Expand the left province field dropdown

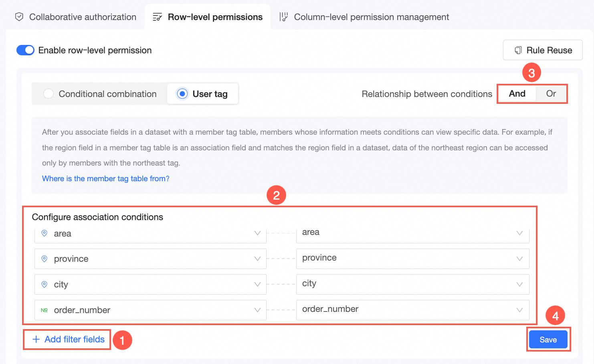(x=257, y=259)
